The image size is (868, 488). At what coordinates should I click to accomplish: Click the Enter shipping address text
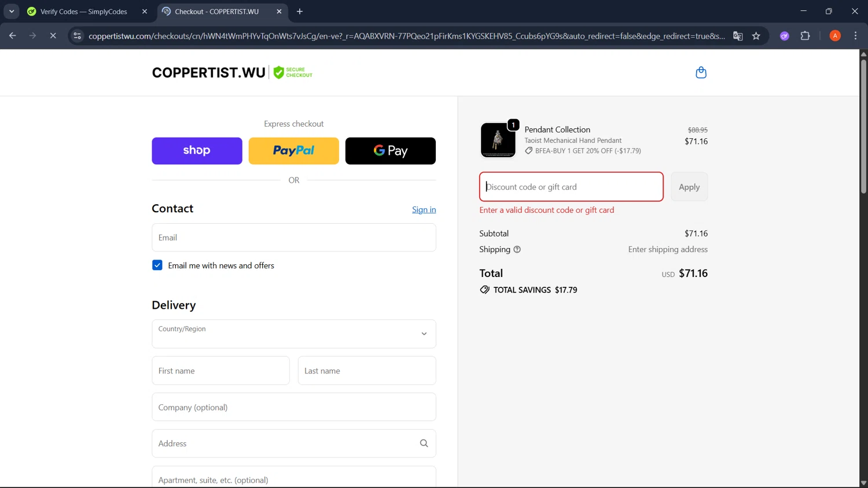point(668,250)
